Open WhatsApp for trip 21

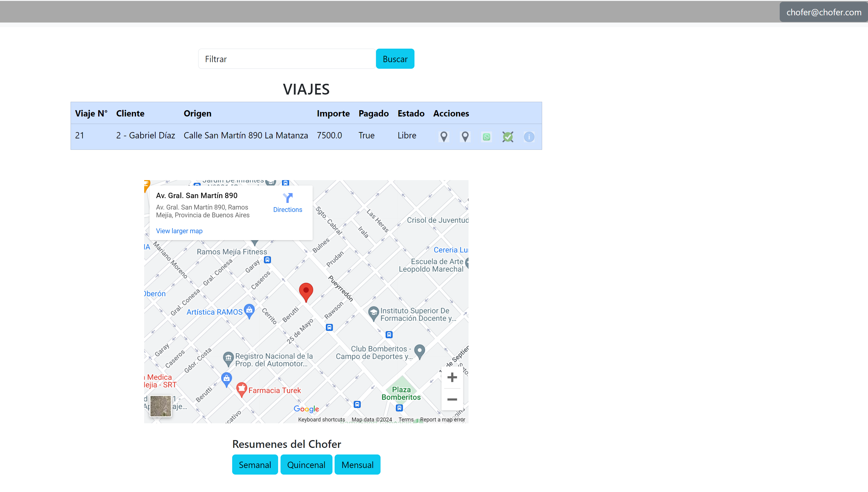pyautogui.click(x=486, y=137)
